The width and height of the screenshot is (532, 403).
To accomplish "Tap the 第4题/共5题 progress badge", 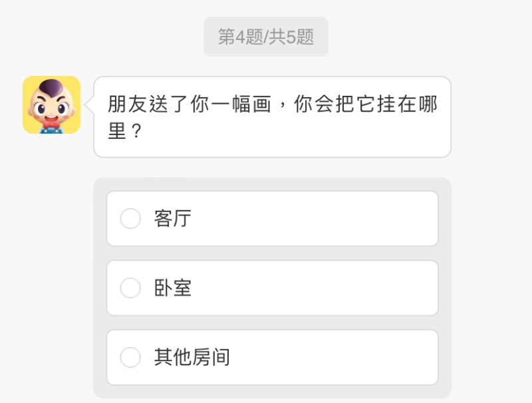I will click(265, 37).
